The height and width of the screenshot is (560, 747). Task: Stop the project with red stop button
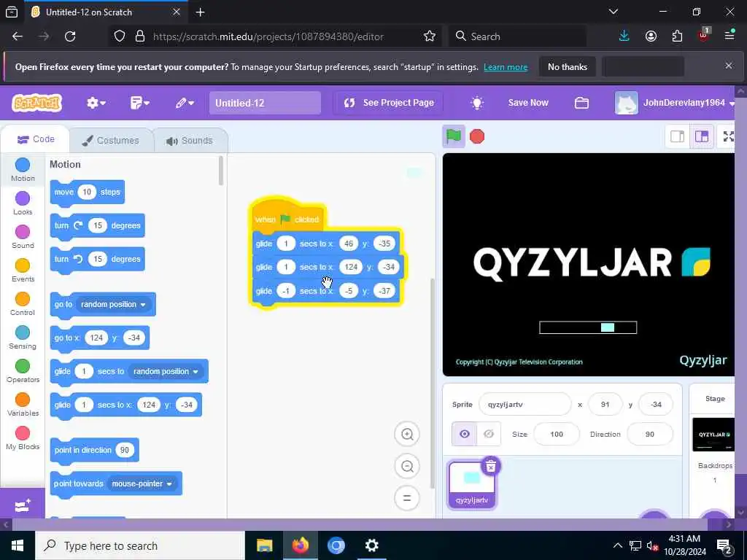coord(477,136)
